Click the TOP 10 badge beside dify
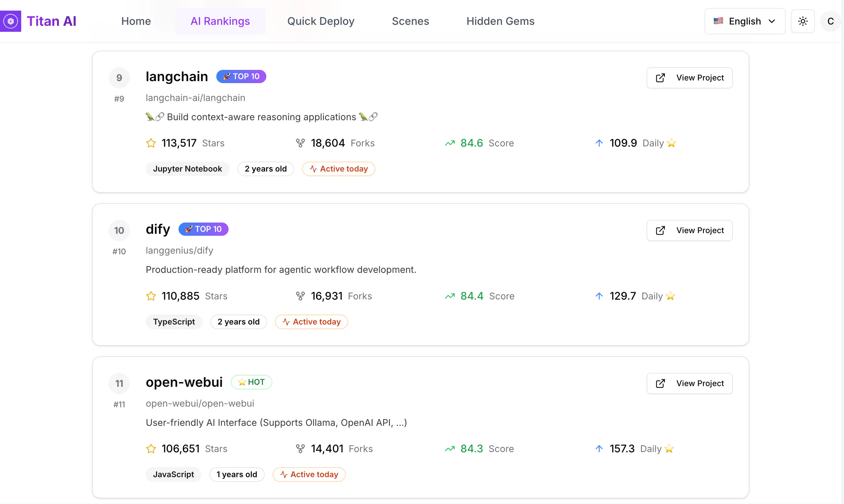This screenshot has height=504, width=844. point(203,229)
